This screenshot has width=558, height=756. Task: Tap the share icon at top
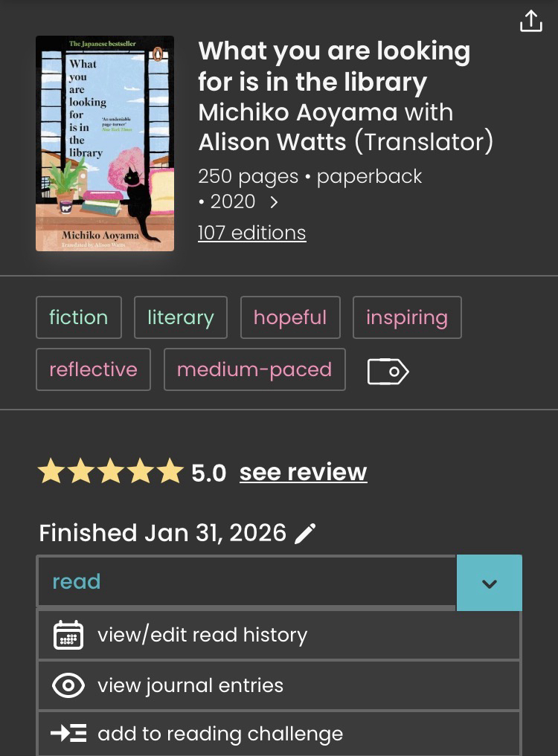(530, 21)
